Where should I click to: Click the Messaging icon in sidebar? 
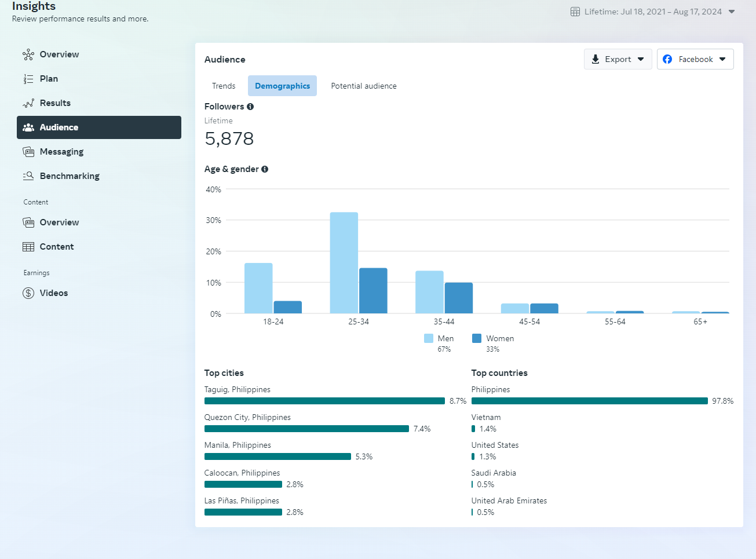coord(28,152)
